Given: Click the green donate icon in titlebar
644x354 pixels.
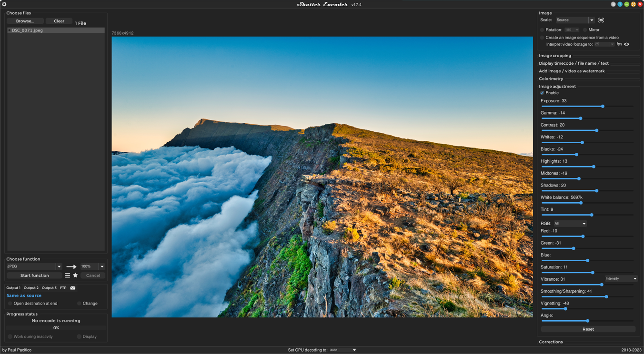Looking at the screenshot, I should click(x=627, y=4).
